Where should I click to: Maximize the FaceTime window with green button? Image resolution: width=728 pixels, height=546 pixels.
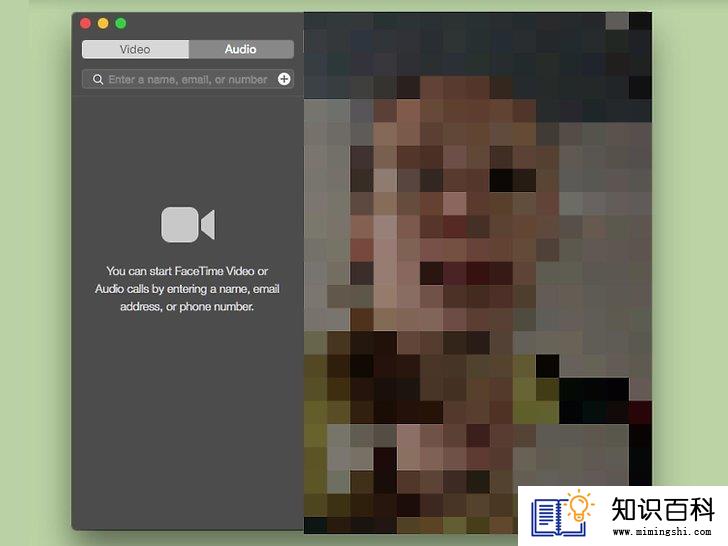pyautogui.click(x=121, y=24)
